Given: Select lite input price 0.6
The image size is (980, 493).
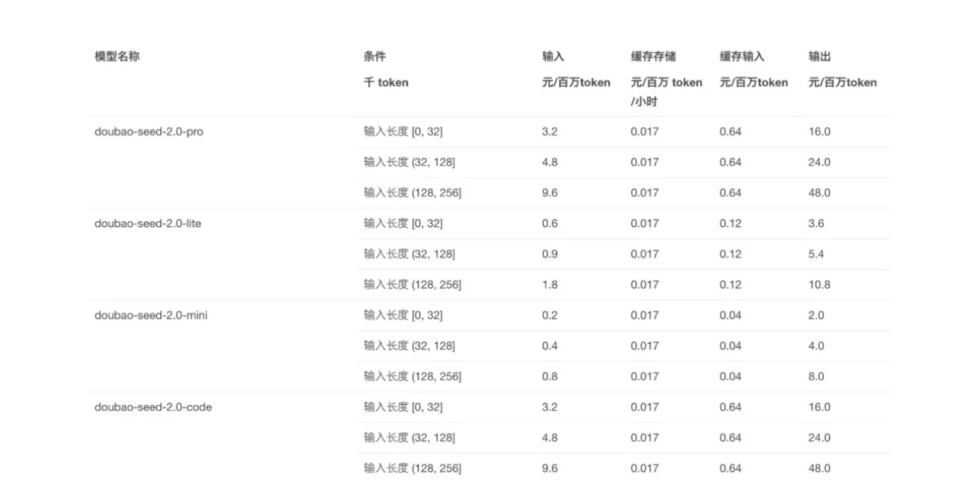Looking at the screenshot, I should click(x=550, y=223).
